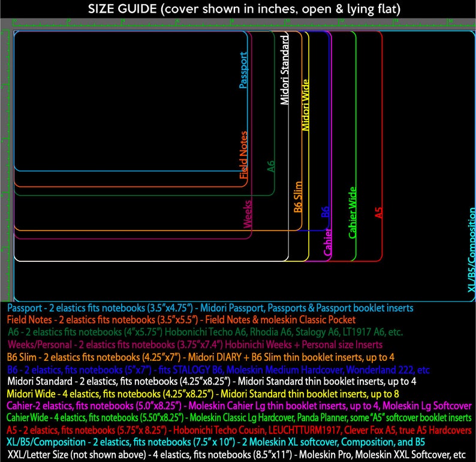Select the 'Cahier-2 elastics' legend line
476x462 pixels.
pyautogui.click(x=239, y=406)
